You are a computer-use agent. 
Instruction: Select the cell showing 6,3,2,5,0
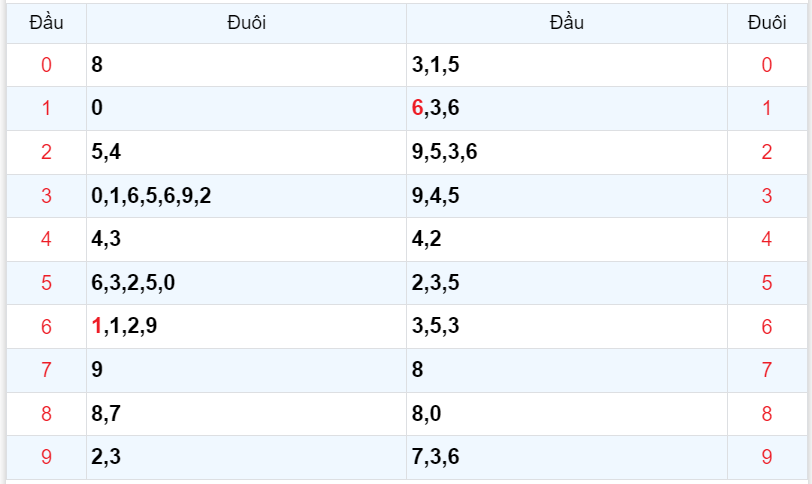tap(133, 283)
